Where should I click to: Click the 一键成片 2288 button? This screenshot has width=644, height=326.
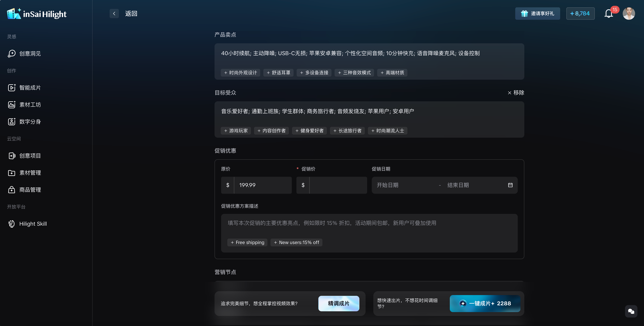pos(485,304)
